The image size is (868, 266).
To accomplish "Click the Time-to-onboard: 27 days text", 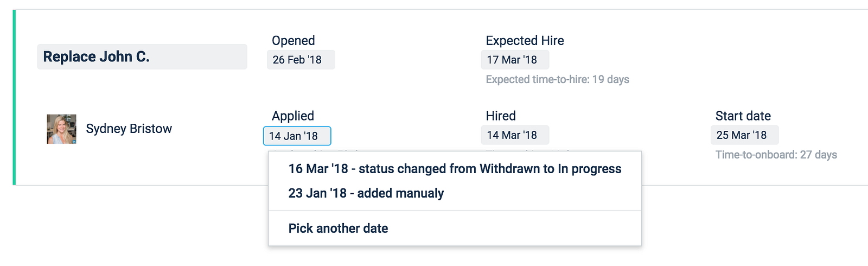I will 776,155.
